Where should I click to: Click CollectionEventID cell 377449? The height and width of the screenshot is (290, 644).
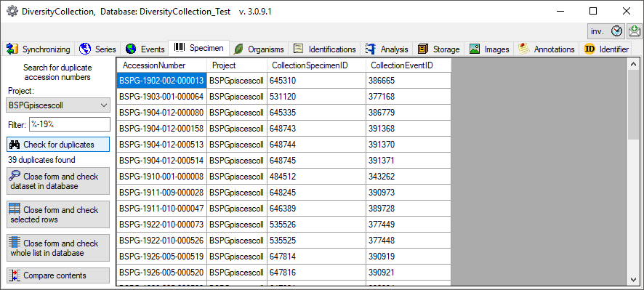click(408, 225)
